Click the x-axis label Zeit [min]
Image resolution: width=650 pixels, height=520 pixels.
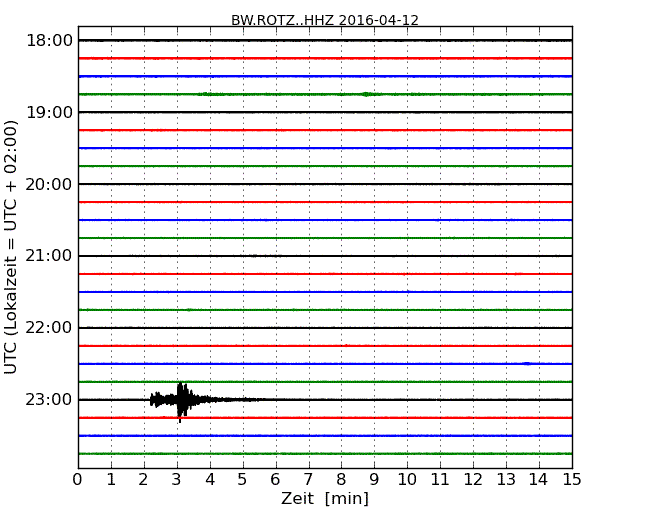[x=325, y=498]
